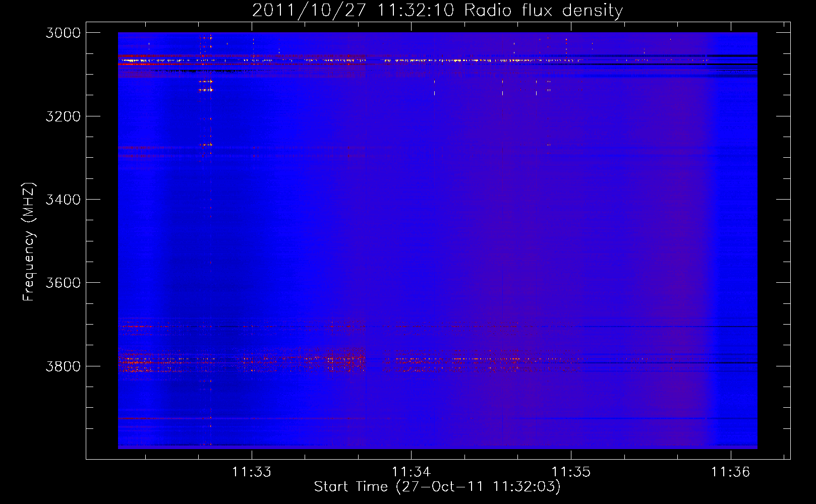This screenshot has width=816, height=504.
Task: Select the 3200 frequency tick label
Action: coord(63,116)
